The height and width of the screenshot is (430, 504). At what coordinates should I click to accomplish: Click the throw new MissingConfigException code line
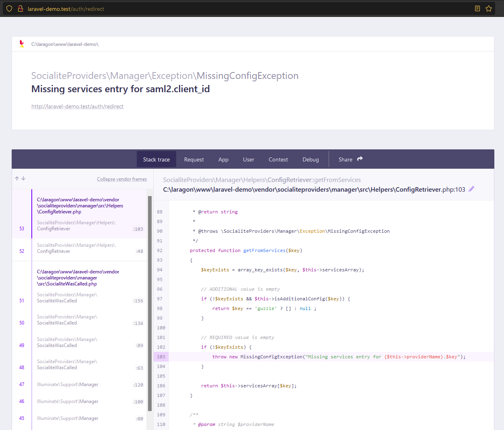339,357
